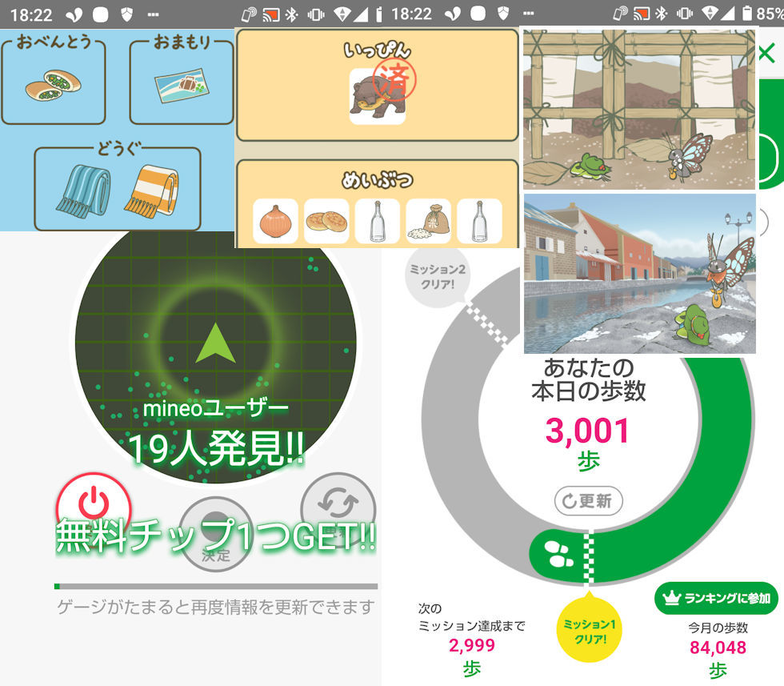Tap the bear with fish collectible
This screenshot has height=686, width=784.
pos(378,96)
